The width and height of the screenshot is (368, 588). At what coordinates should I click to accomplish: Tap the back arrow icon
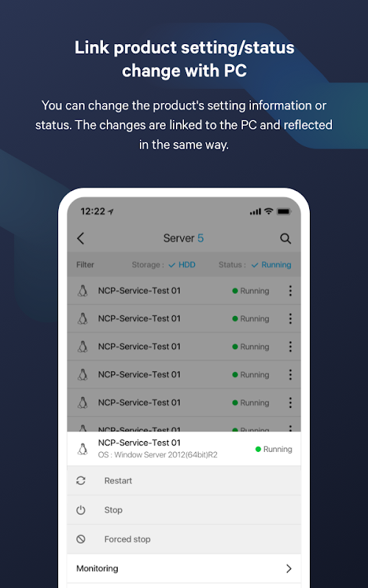tap(80, 238)
